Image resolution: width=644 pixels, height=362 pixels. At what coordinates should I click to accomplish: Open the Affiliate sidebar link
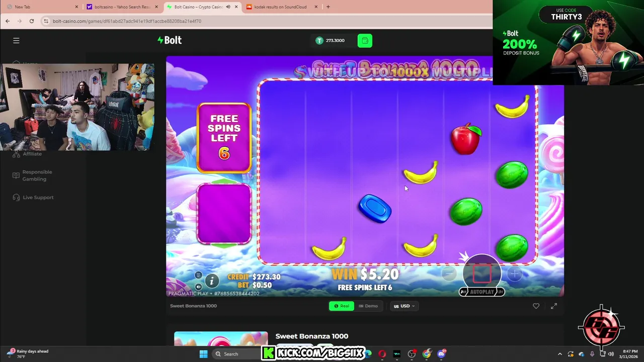(x=28, y=153)
